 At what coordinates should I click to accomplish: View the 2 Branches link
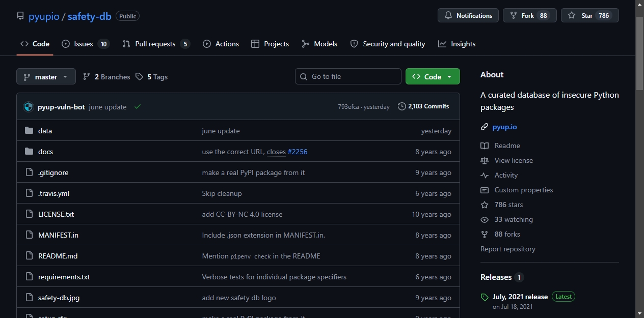click(106, 77)
